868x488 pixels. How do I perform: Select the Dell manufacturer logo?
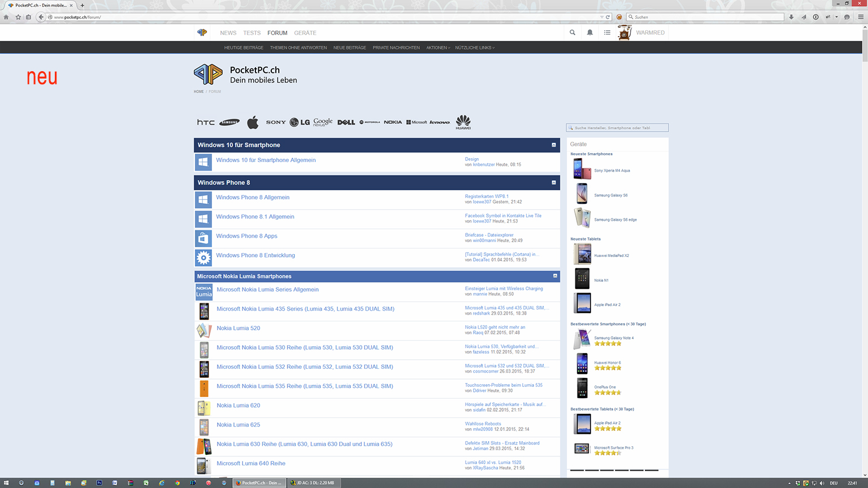point(346,122)
